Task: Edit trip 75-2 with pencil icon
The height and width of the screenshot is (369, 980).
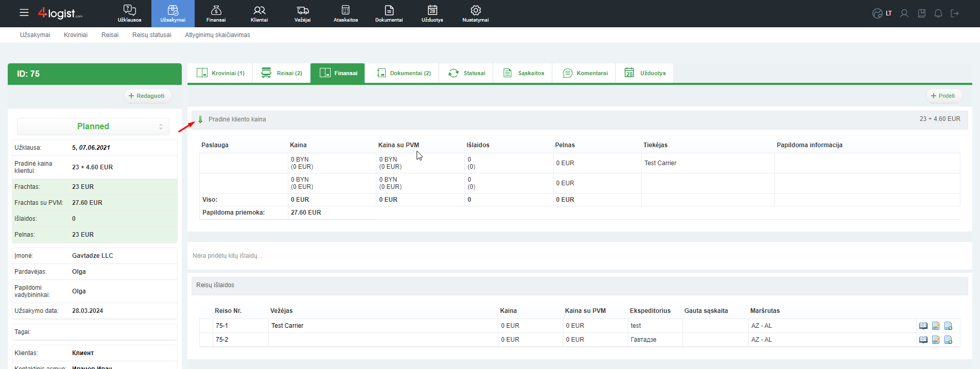Action: pyautogui.click(x=936, y=340)
